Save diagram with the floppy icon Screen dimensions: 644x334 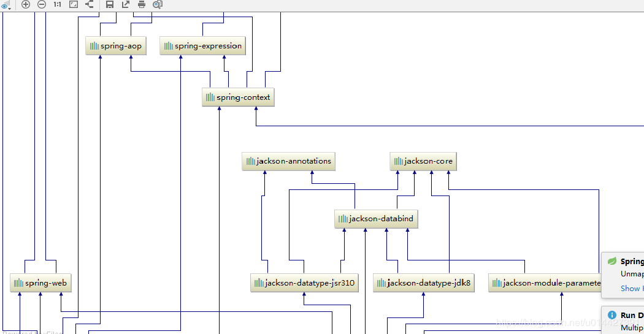coord(110,4)
